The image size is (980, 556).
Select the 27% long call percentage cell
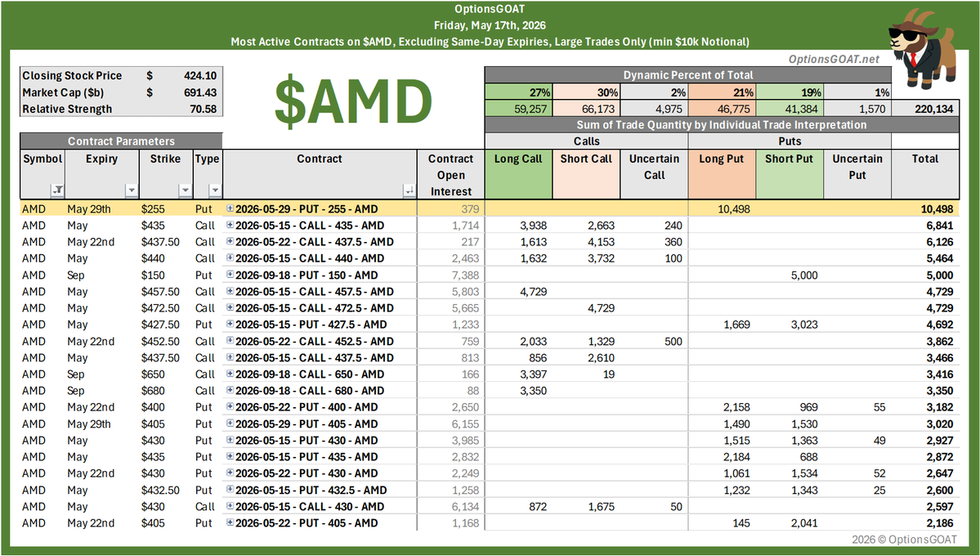click(x=518, y=92)
